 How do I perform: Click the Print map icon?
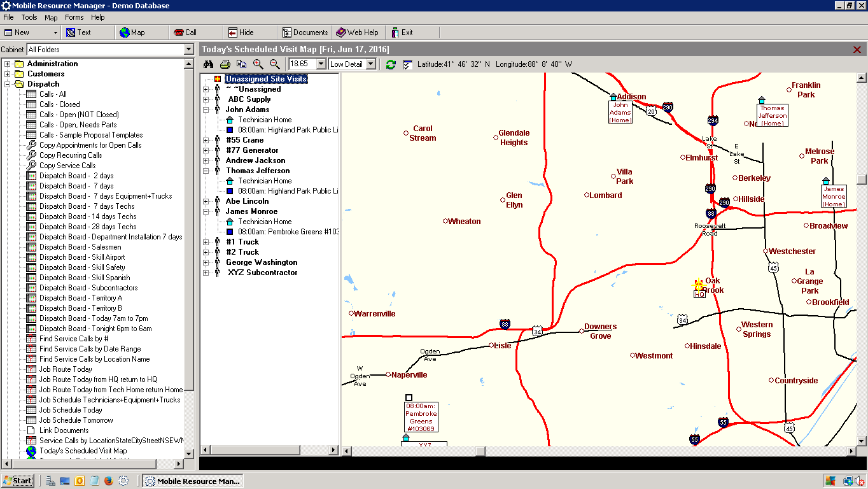pyautogui.click(x=225, y=64)
